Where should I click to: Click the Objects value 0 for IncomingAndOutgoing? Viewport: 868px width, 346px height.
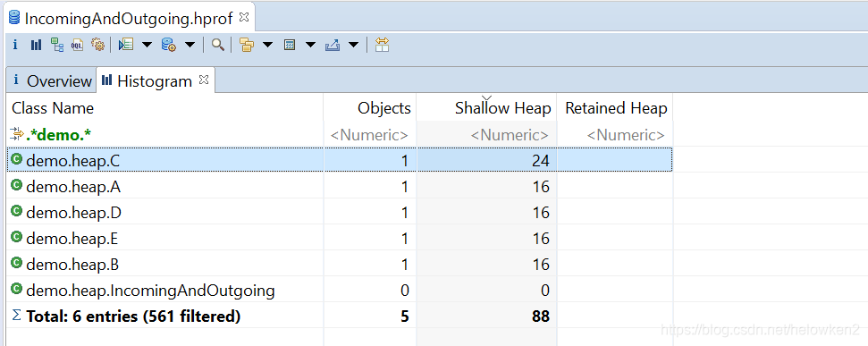[405, 291]
